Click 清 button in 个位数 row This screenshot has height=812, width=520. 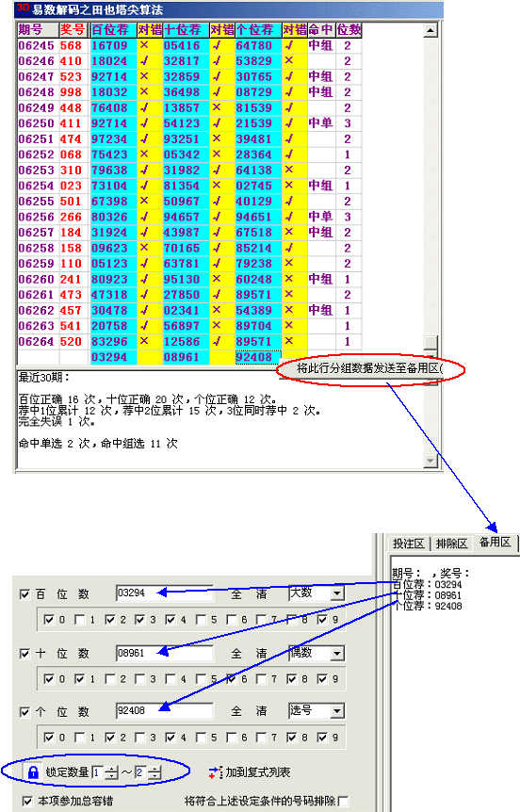point(261,711)
